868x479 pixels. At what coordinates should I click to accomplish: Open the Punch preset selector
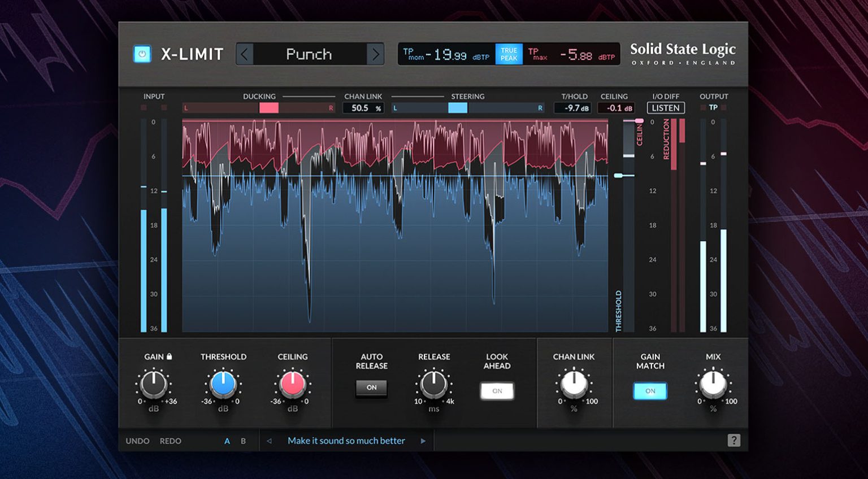point(309,54)
